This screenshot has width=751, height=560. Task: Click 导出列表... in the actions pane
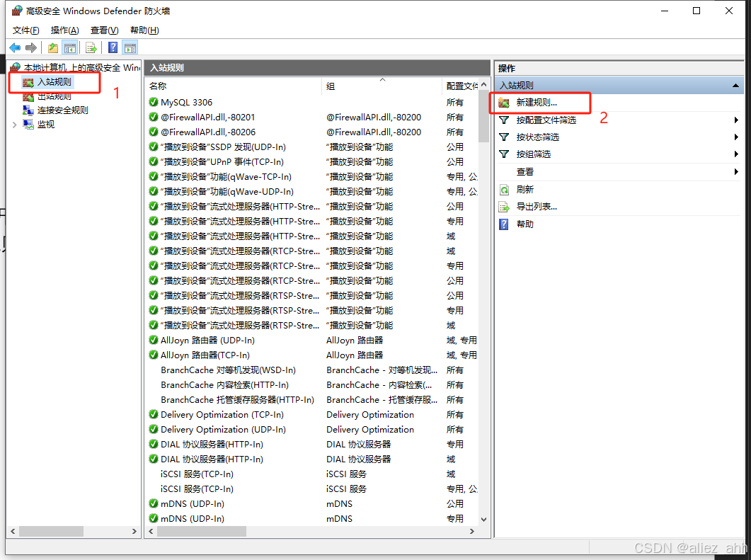point(537,207)
